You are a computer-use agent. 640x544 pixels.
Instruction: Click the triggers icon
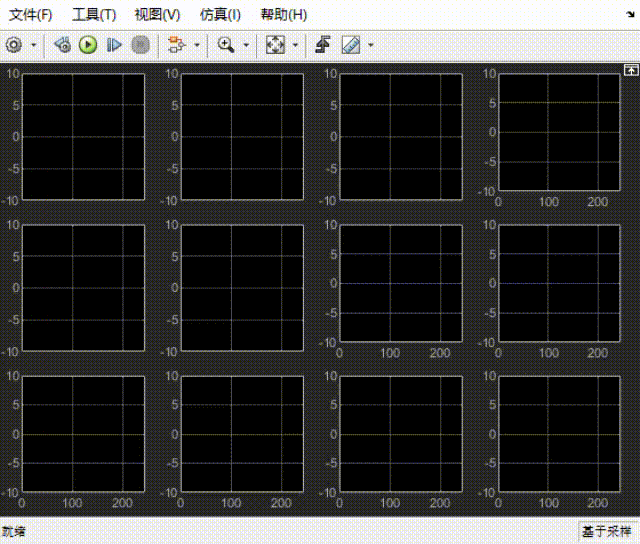[x=323, y=45]
